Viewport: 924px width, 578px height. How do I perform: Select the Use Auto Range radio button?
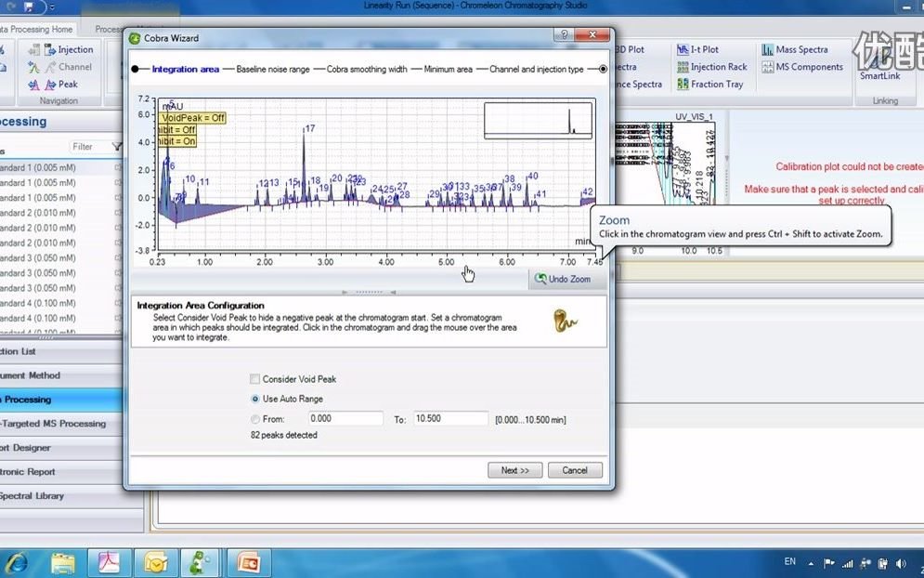(x=255, y=399)
